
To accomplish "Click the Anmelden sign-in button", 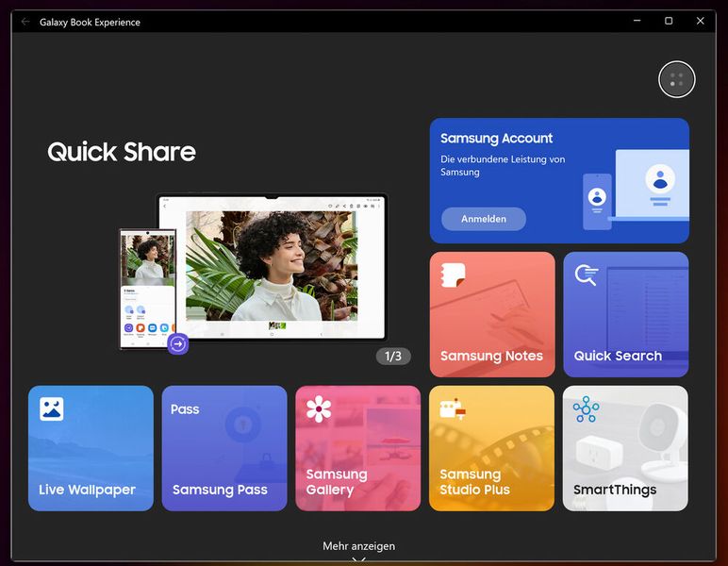I will pos(484,219).
